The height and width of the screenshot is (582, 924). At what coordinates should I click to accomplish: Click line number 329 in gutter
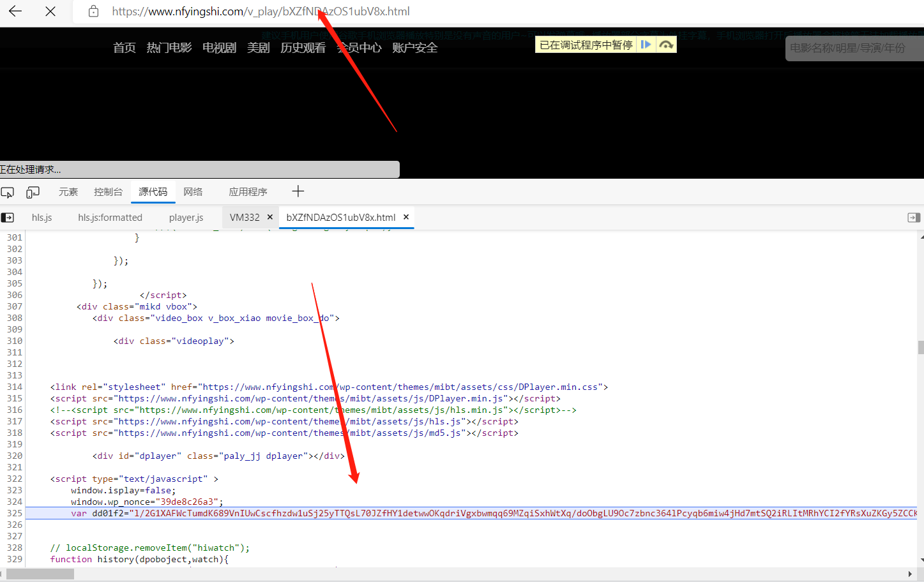coord(15,559)
